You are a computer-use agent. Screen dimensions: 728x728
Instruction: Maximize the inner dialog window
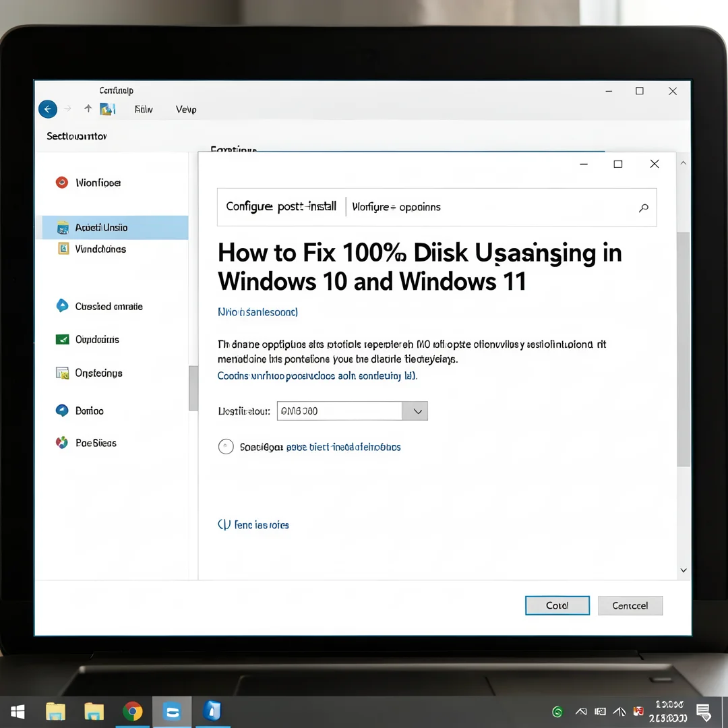[x=618, y=164]
